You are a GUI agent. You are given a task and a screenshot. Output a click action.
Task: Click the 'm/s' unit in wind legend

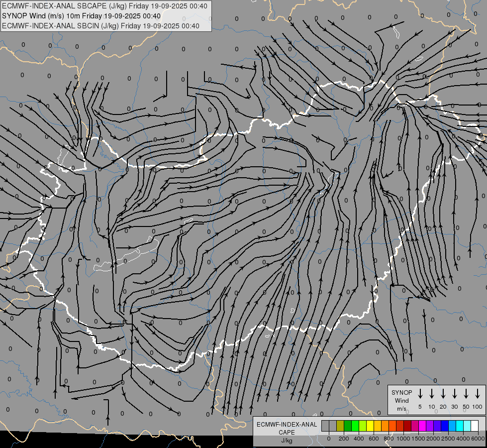click(401, 409)
